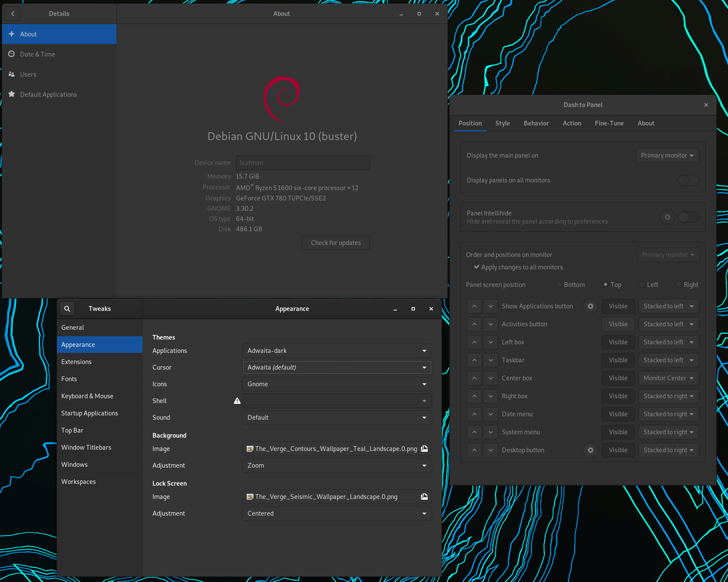Move Taskbar down
This screenshot has width=728, height=582.
491,360
